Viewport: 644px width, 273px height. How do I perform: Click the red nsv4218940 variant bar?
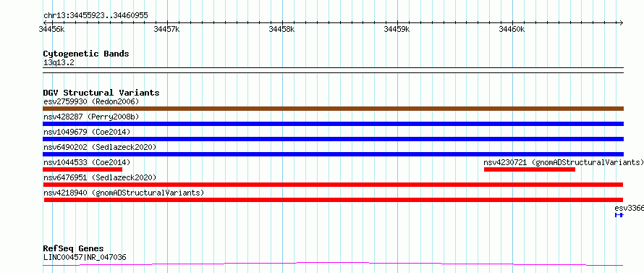click(x=334, y=200)
